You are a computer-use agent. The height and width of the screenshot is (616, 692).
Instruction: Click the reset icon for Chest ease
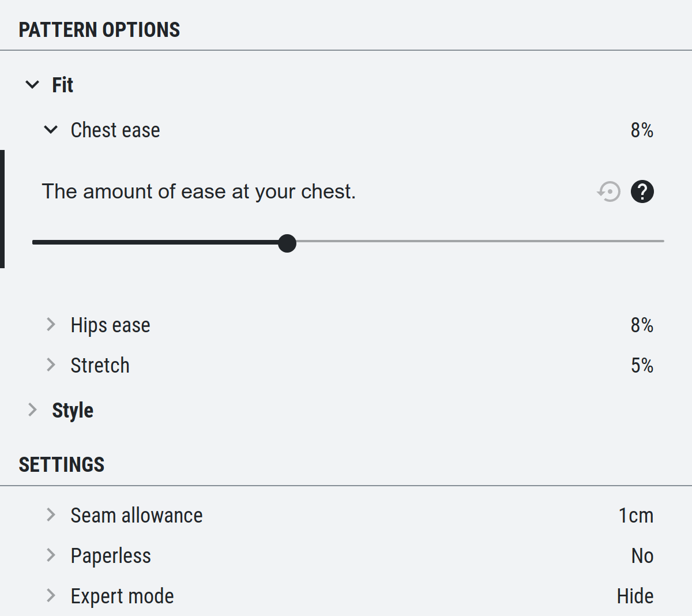click(x=608, y=191)
